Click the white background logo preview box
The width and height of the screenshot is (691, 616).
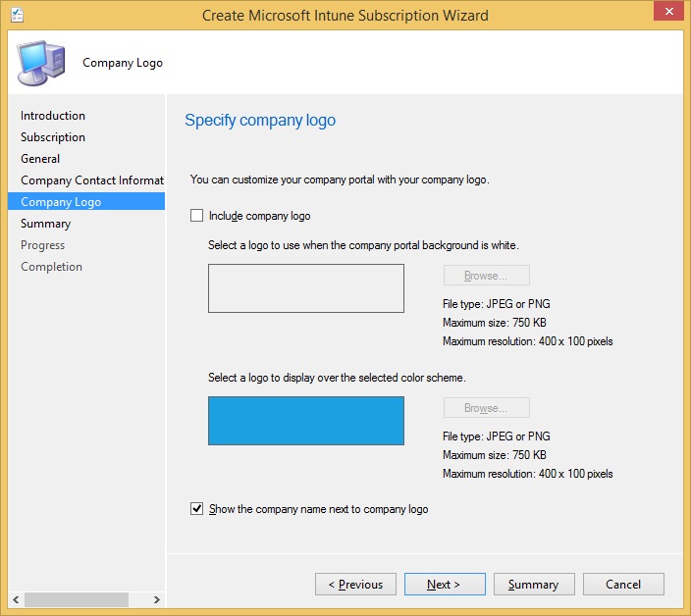306,288
